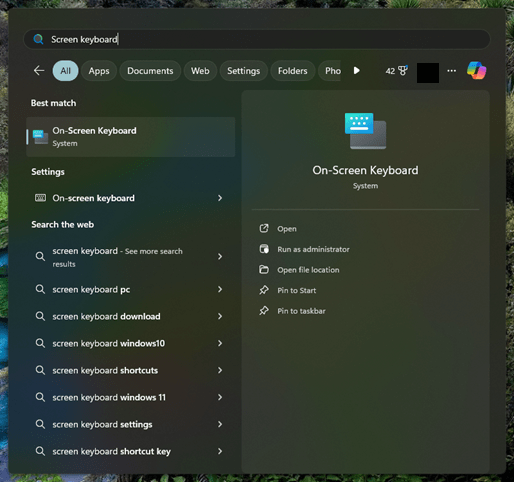Expand chevron for screen keyboard windows 11
514x482 pixels.
coord(220,397)
